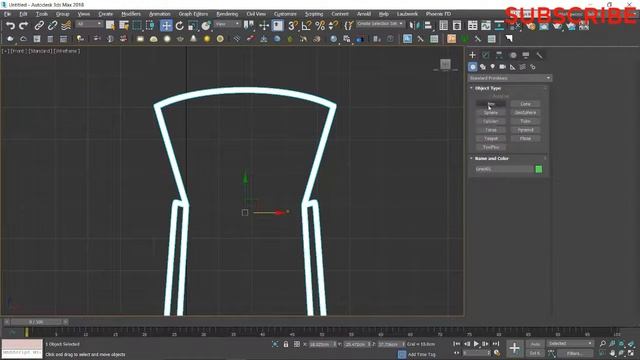Open the Layer Explorer toggle
Viewport: 640px width, 360px height.
(457, 26)
